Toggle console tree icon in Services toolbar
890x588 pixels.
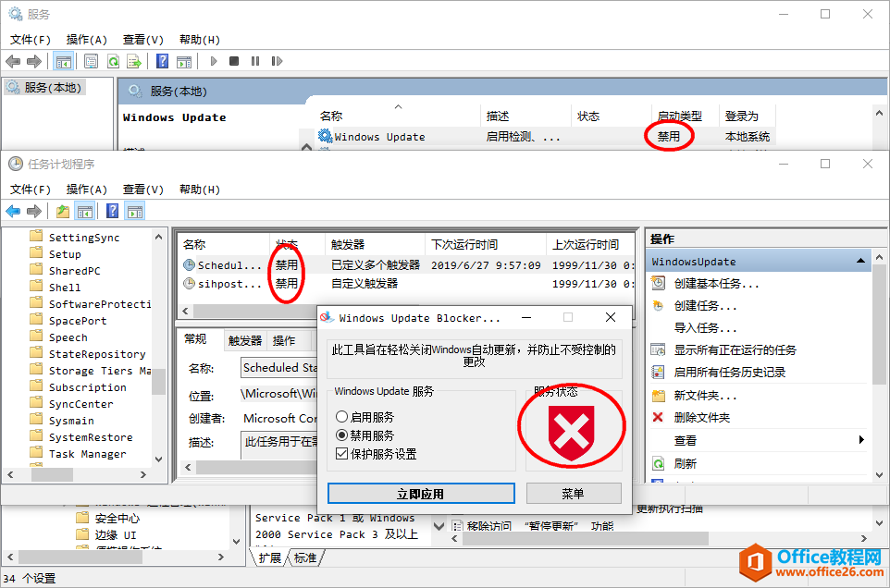point(64,61)
